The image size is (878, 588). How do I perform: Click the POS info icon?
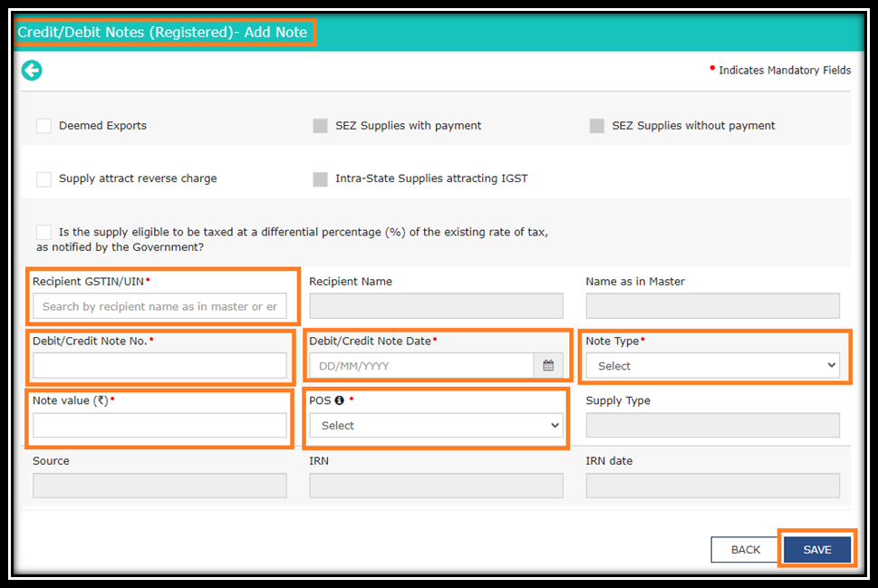[x=339, y=400]
